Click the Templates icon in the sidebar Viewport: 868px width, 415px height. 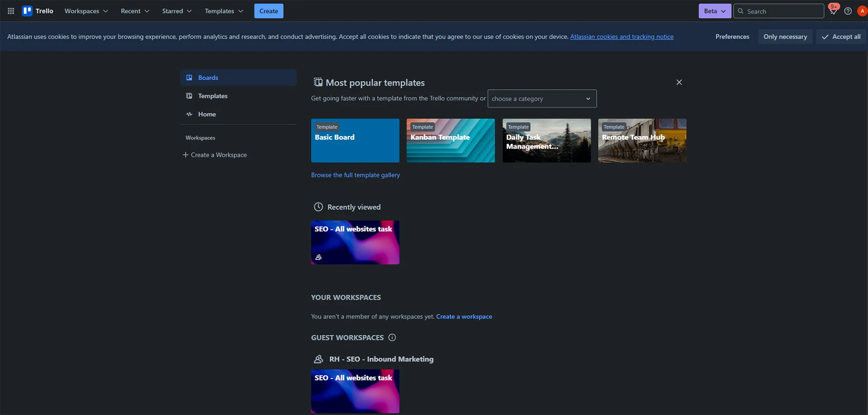click(189, 96)
